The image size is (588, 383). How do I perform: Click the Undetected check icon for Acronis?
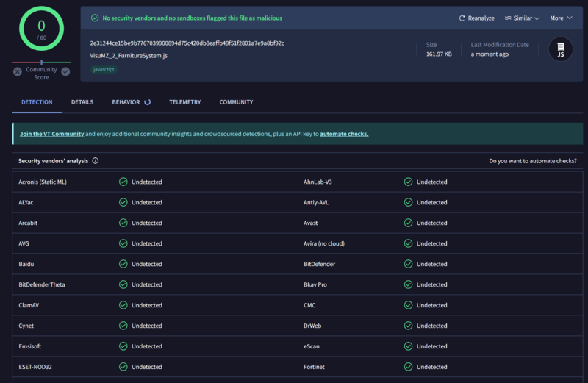pos(123,182)
